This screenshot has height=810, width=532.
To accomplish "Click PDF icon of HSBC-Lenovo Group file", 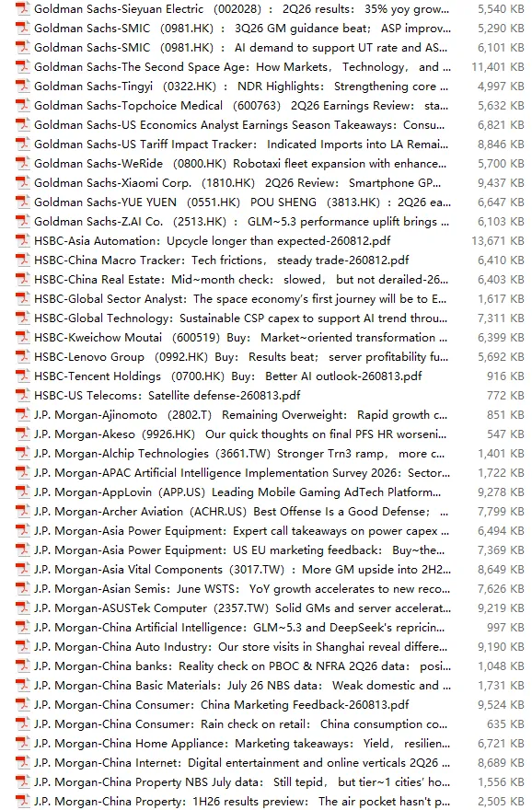I will tap(23, 357).
